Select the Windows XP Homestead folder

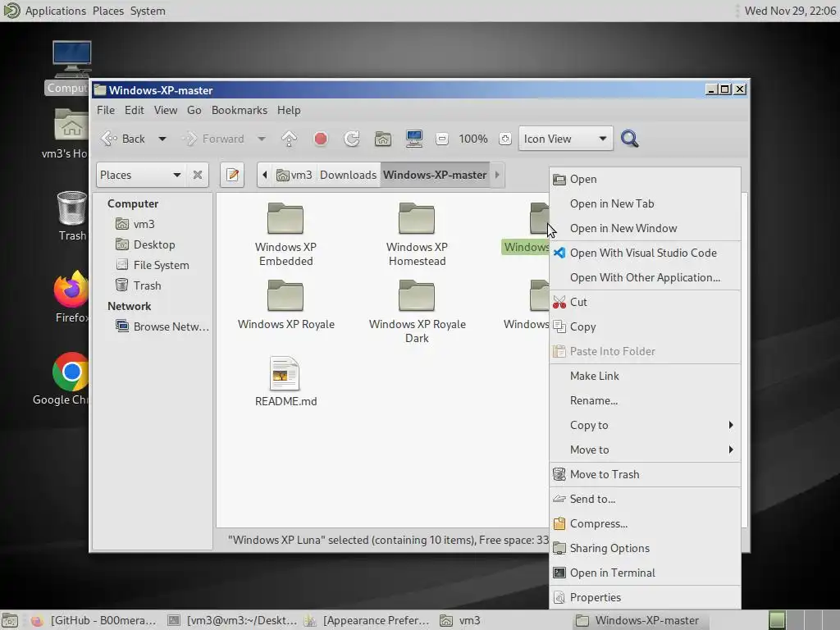point(417,234)
